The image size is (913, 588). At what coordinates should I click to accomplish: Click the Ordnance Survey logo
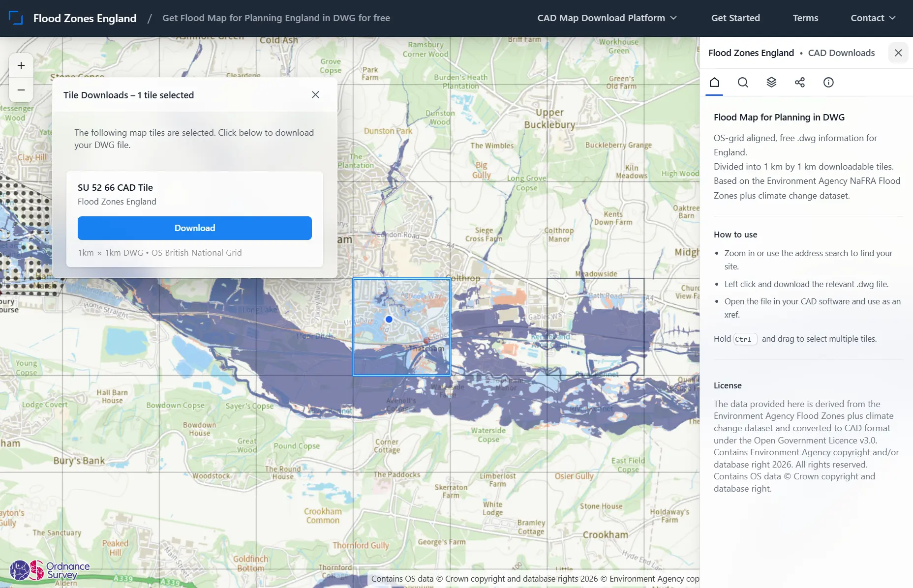click(x=50, y=570)
